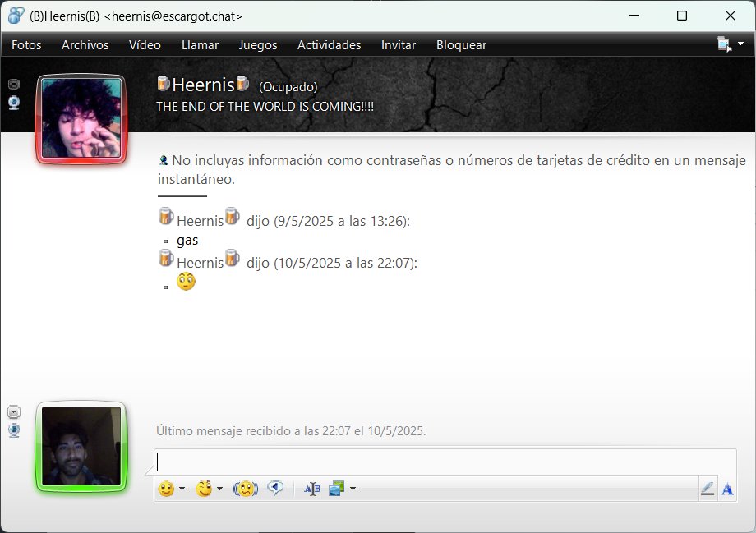Screen dimensions: 756x533
Task: Send files via Archivos
Action: [85, 45]
